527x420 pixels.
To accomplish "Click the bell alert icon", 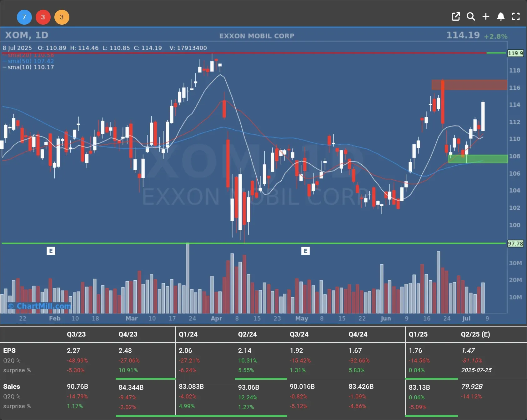I will coord(501,17).
